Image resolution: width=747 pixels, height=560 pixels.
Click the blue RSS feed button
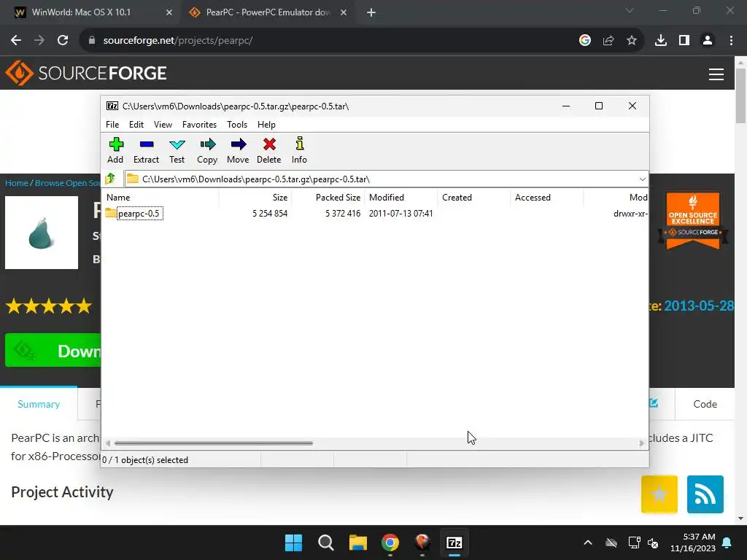pyautogui.click(x=705, y=494)
